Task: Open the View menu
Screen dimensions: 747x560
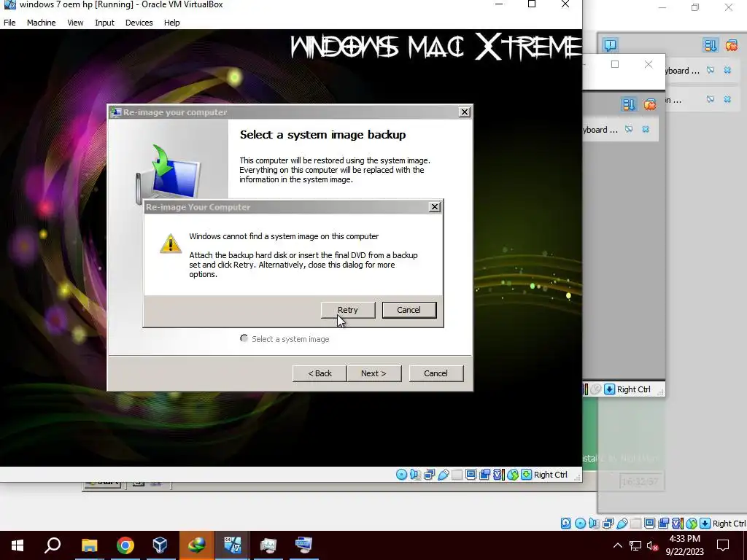Action: coord(75,23)
